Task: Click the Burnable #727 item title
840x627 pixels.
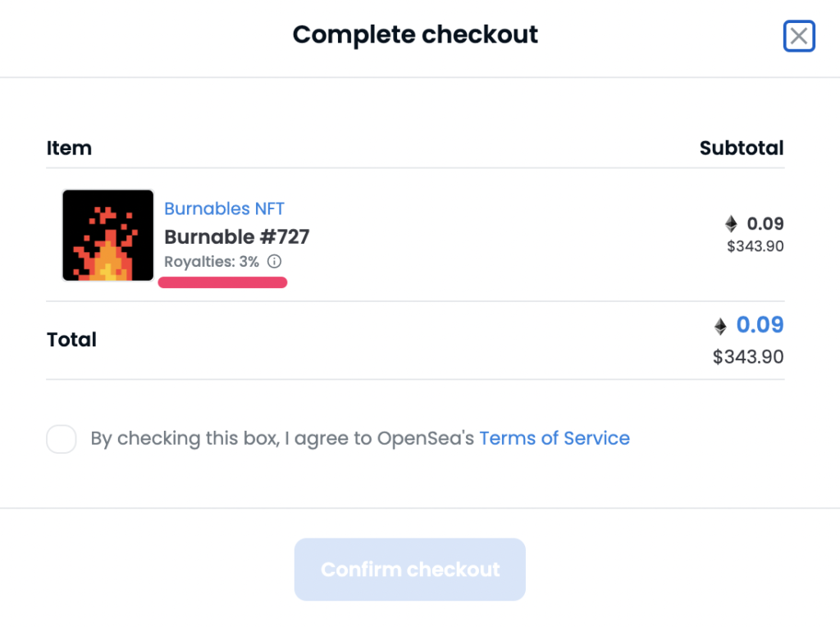Action: [x=237, y=237]
